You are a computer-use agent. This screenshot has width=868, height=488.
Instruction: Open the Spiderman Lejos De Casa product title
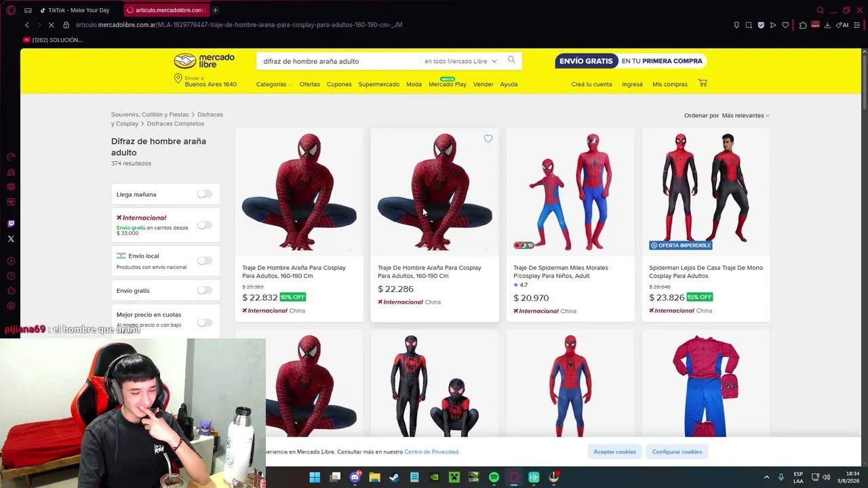click(706, 272)
